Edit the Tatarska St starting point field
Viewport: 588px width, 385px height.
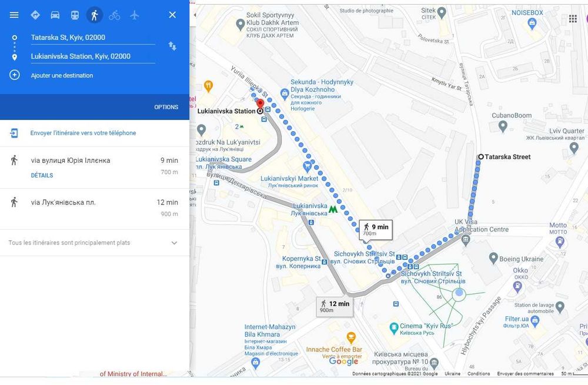93,38
